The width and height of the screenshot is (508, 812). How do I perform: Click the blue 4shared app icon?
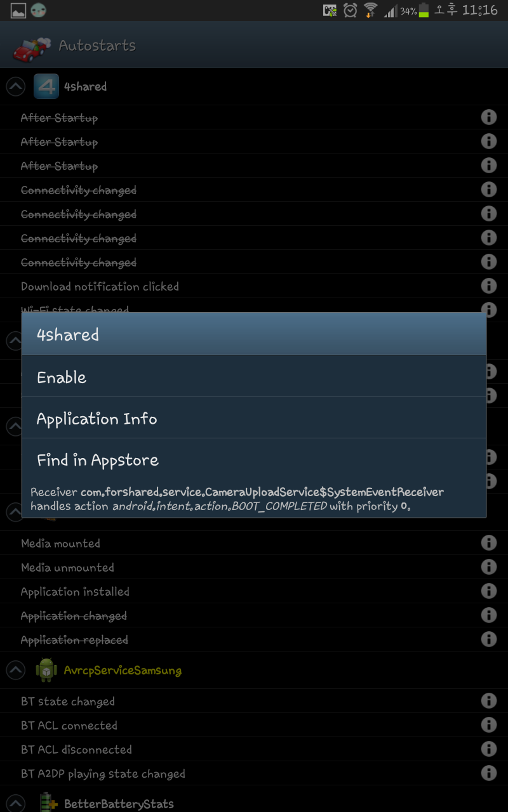(46, 87)
